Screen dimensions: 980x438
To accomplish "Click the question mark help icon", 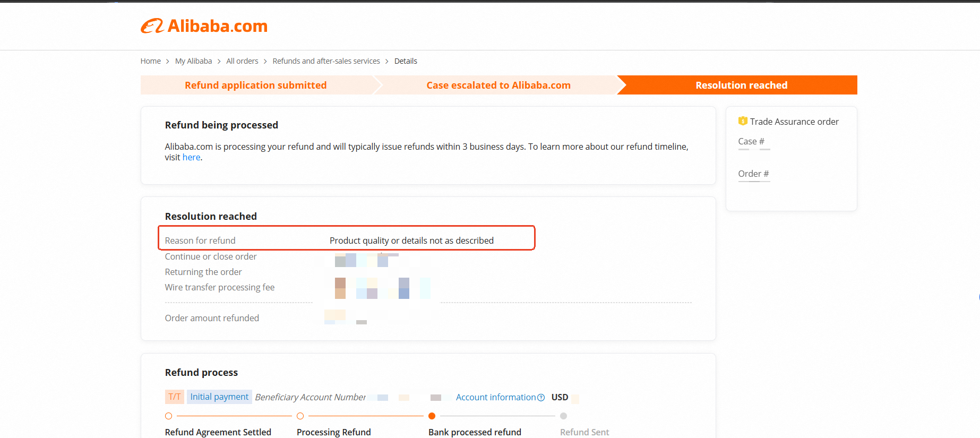I will tap(541, 398).
